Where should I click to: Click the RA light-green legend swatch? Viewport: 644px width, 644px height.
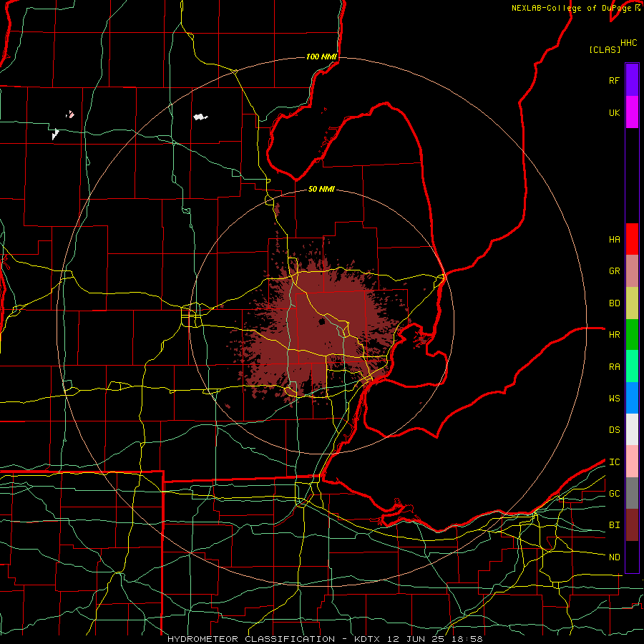tap(632, 366)
